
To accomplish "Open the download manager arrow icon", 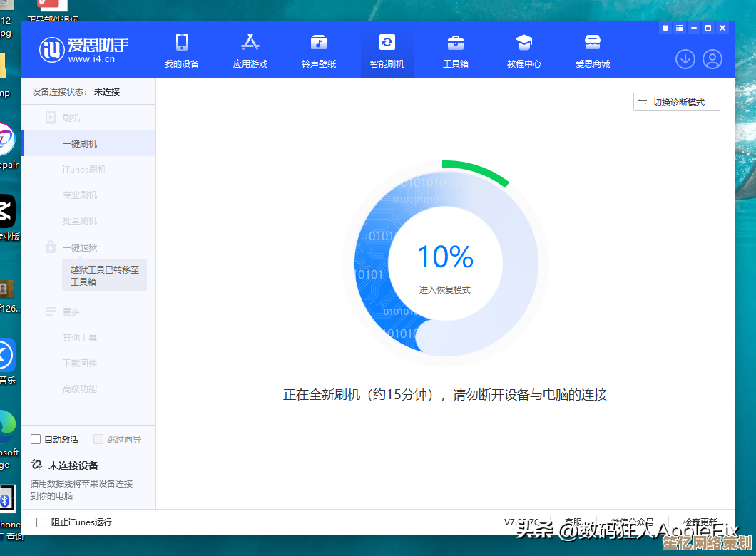I will pyautogui.click(x=685, y=59).
